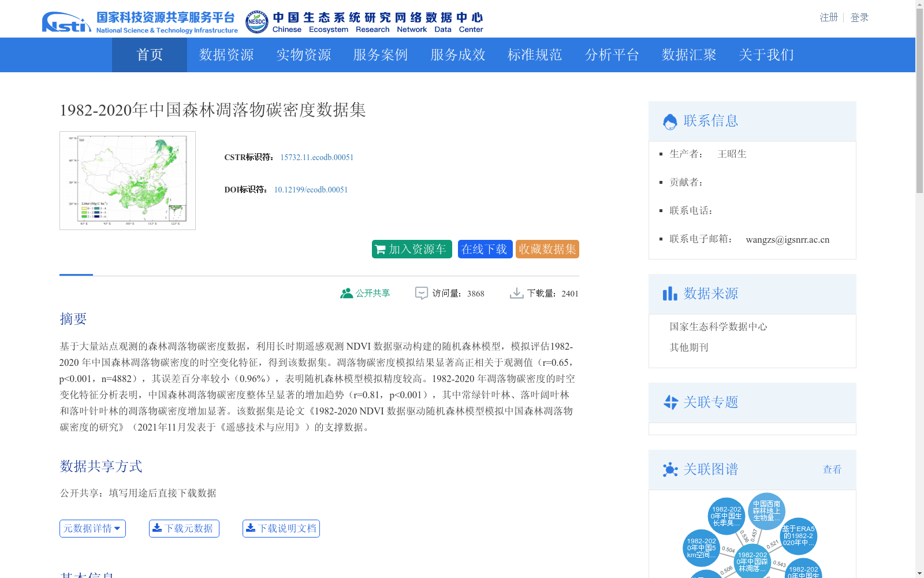Click graph node 基于ERA5的1982-2020年中
924x578 pixels.
798,536
